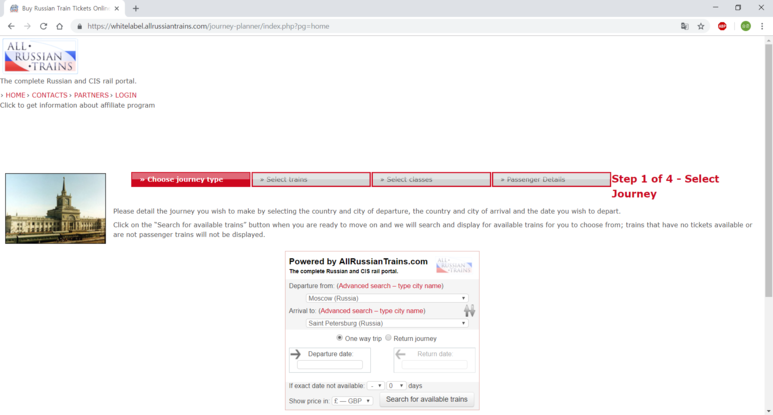Click Search for available trains button
773x415 pixels.
[x=426, y=399]
